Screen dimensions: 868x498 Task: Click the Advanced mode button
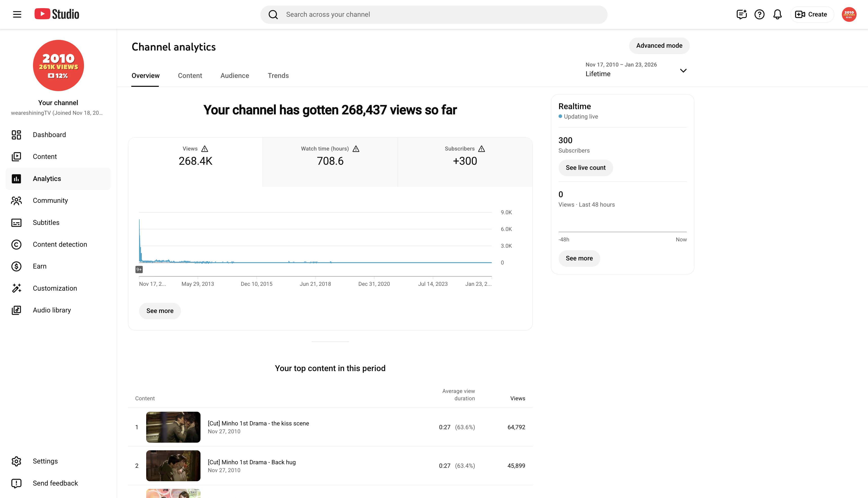pos(659,45)
